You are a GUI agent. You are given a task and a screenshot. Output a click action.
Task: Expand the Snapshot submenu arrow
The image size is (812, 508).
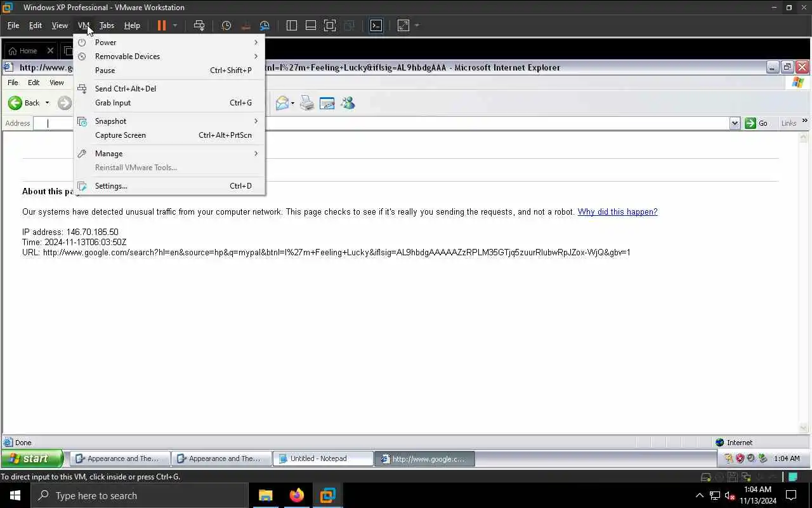[x=256, y=121]
